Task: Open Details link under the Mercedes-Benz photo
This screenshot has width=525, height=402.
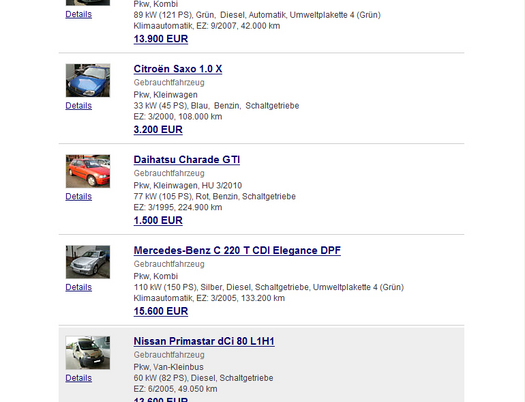Action: pos(78,287)
